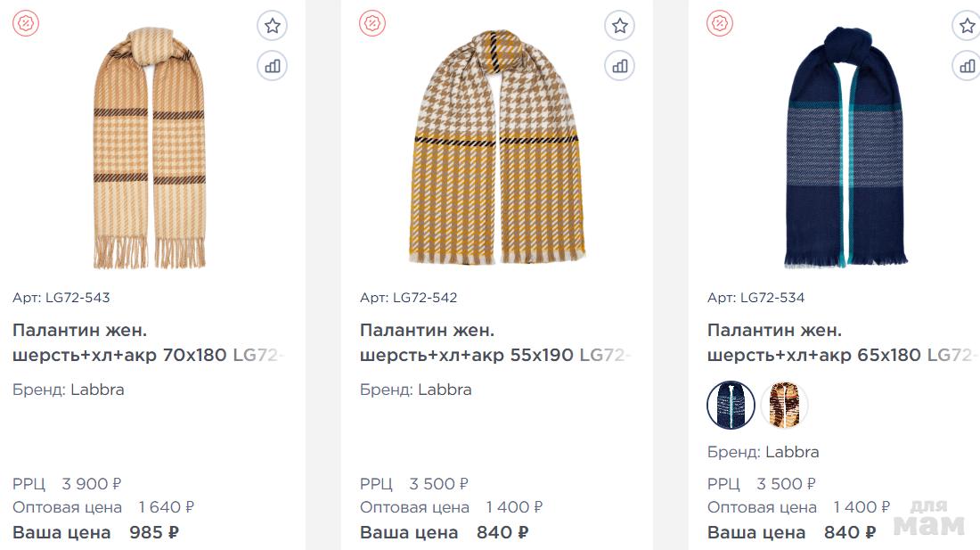The width and height of the screenshot is (980, 550).
Task: Click Labbra brand under LG72-543
Action: point(97,390)
